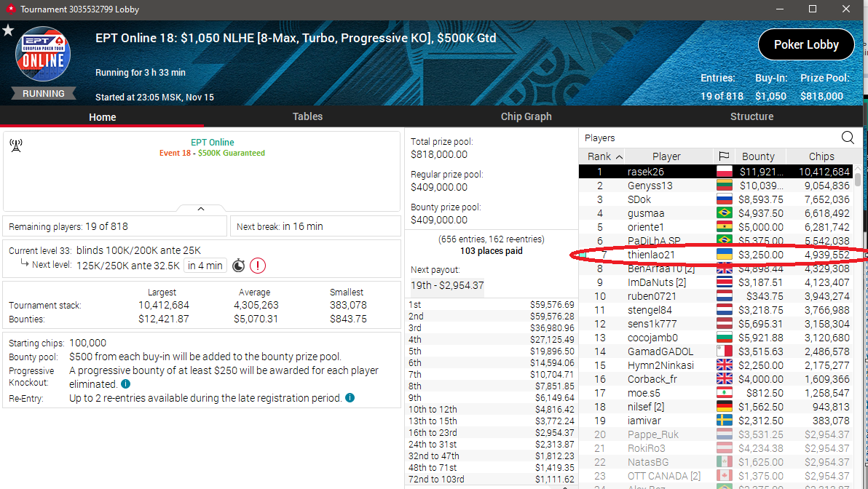Select player row SDok
Image resolution: width=868 pixels, height=489 pixels.
[716, 199]
